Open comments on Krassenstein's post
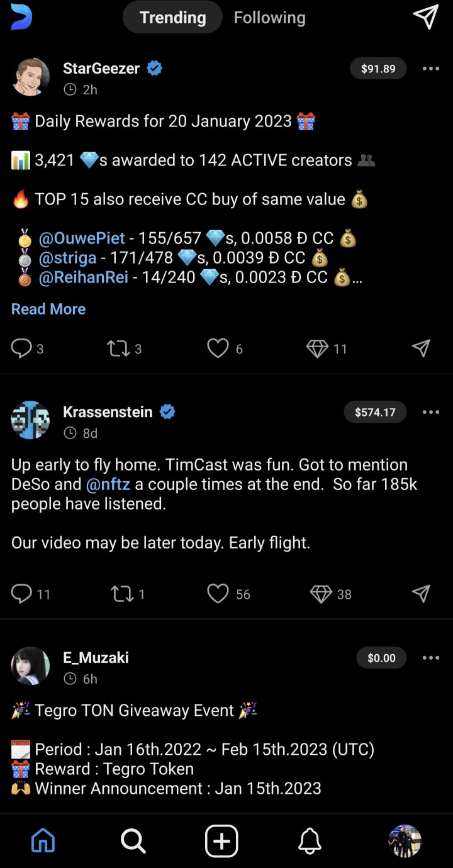Screen dimensions: 453x868 point(22,594)
